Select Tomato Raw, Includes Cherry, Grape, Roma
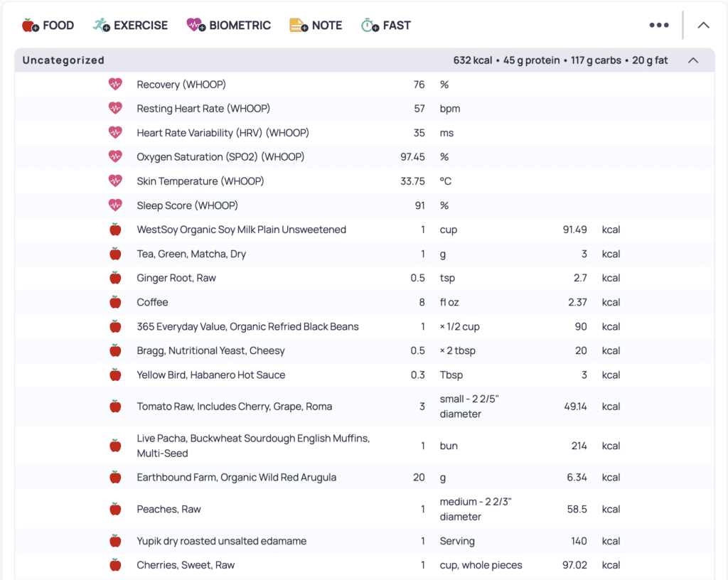 (x=235, y=407)
